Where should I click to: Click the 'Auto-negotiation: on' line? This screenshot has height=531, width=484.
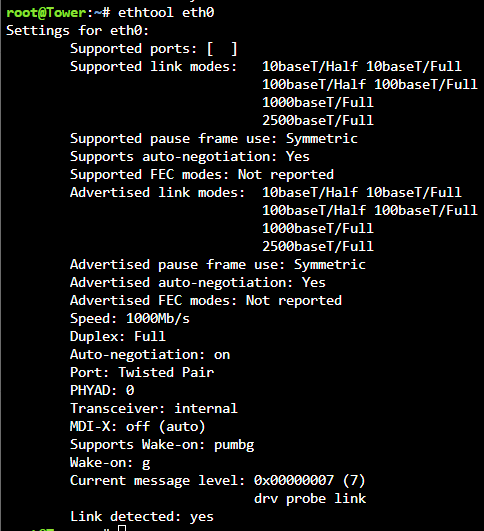(x=150, y=355)
